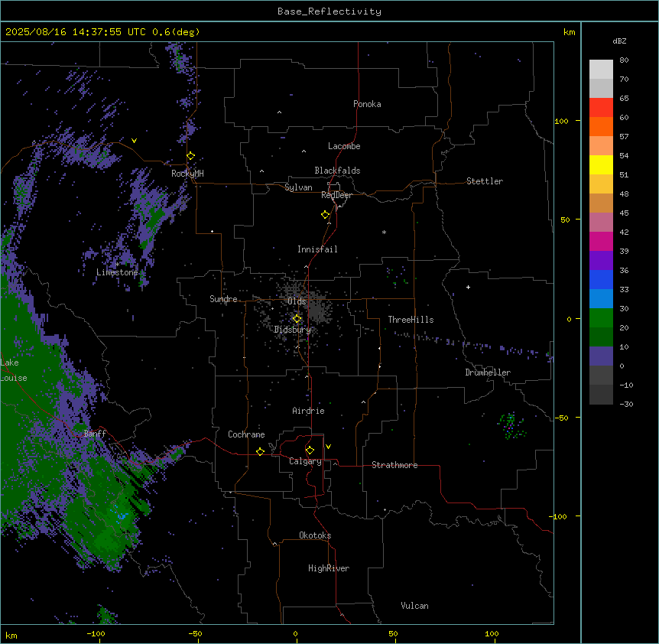Select the Banff label

click(x=95, y=434)
